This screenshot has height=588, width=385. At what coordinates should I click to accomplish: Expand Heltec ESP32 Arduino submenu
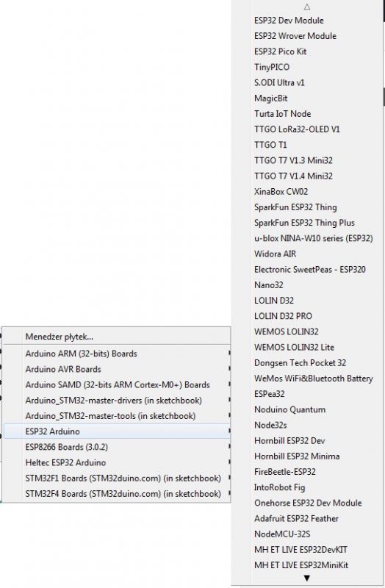click(x=117, y=462)
